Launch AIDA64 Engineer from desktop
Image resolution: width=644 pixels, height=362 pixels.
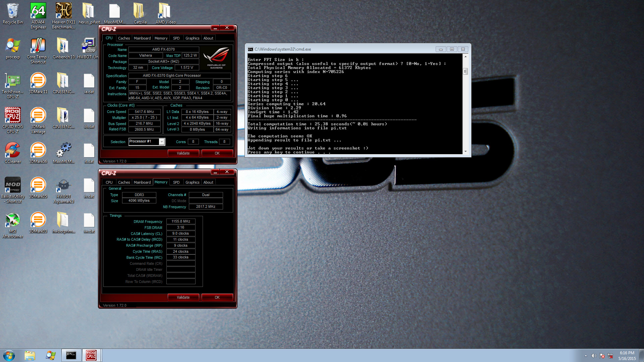click(38, 16)
